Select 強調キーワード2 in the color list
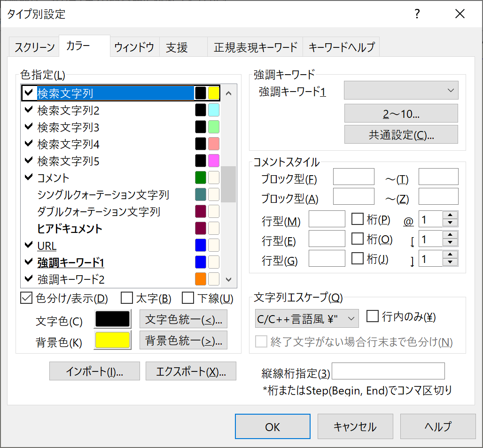 [120, 279]
